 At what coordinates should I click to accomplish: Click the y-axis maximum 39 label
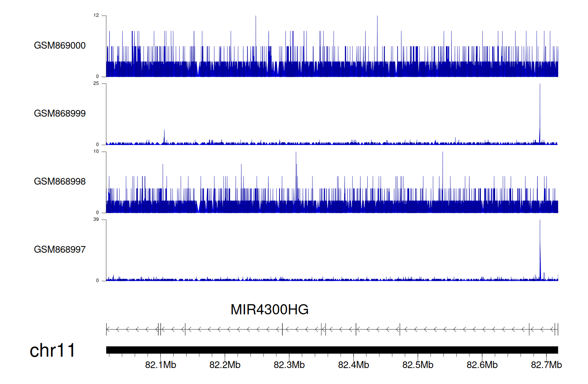click(96, 219)
